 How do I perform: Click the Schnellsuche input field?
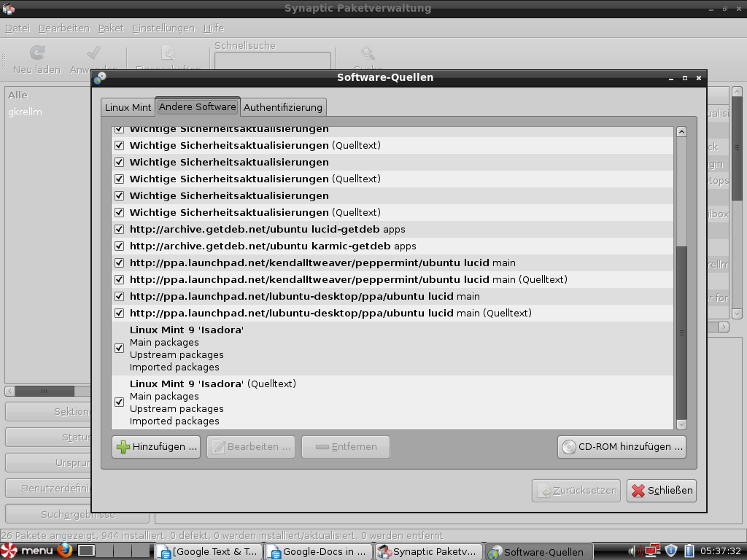coord(272,61)
